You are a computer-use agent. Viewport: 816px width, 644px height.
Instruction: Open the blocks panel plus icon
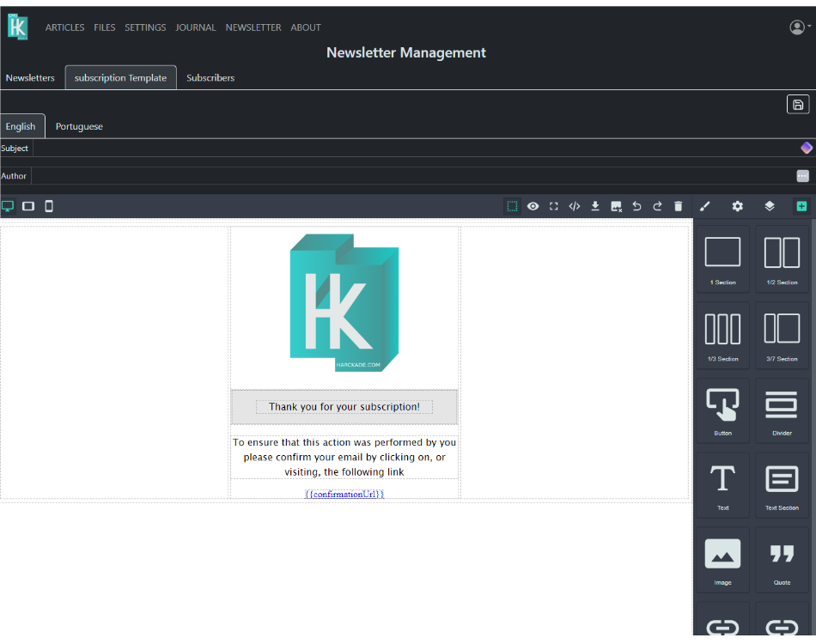[x=801, y=206]
